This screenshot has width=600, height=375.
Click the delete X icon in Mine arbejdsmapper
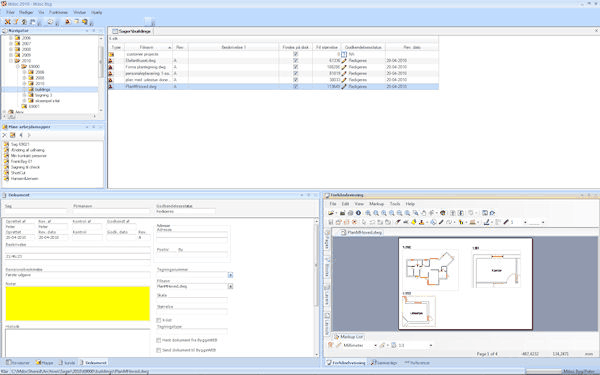5,135
